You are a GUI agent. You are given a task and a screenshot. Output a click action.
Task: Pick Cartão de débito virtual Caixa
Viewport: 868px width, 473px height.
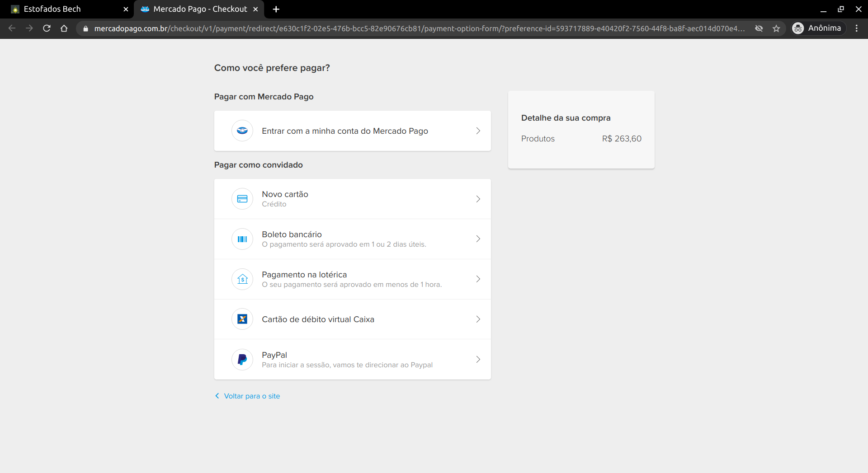pyautogui.click(x=353, y=319)
